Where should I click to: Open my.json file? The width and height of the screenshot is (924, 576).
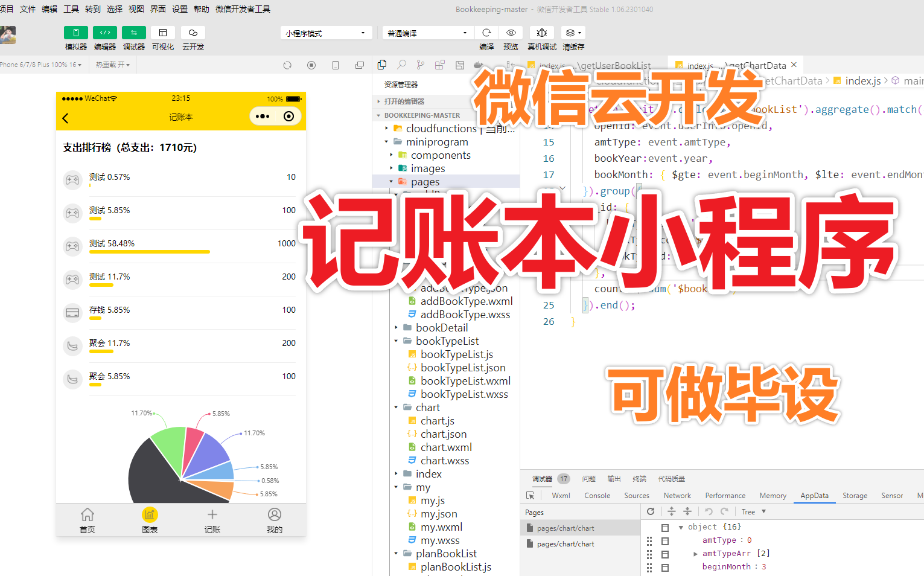439,514
